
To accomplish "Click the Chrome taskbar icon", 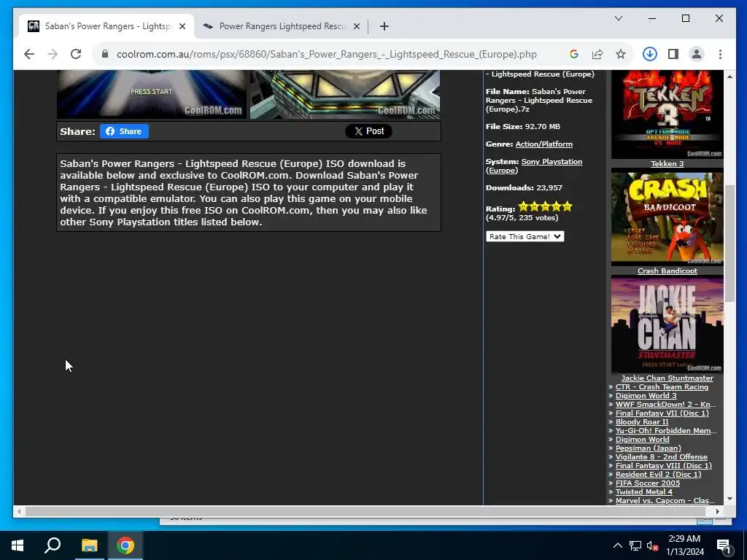I will [x=125, y=545].
